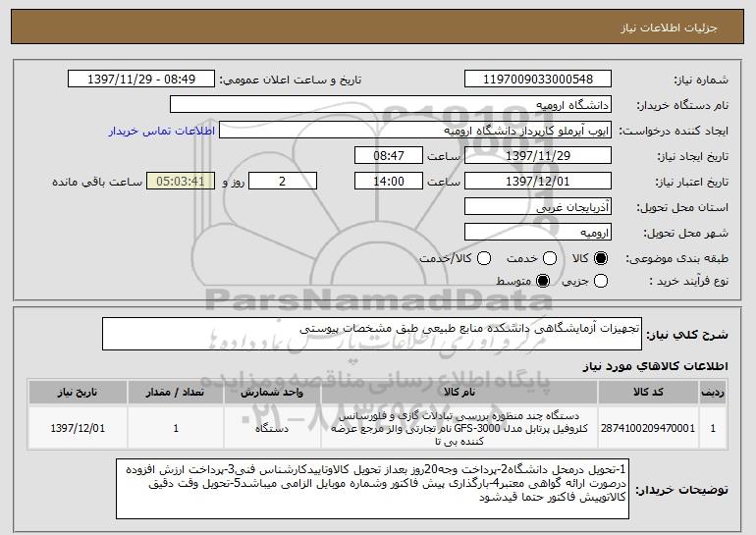756x535 pixels.
Task: Click the public announcement datetime field
Action: pos(141,80)
